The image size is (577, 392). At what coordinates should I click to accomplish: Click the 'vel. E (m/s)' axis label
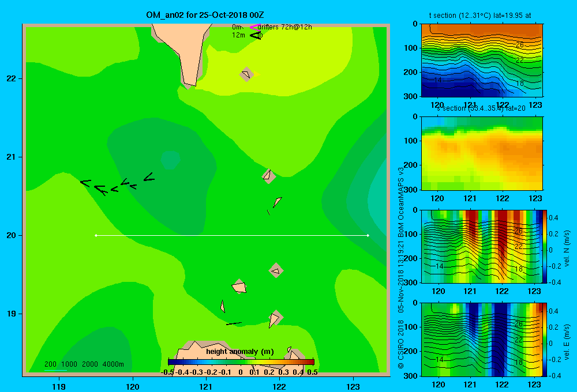pos(567,342)
